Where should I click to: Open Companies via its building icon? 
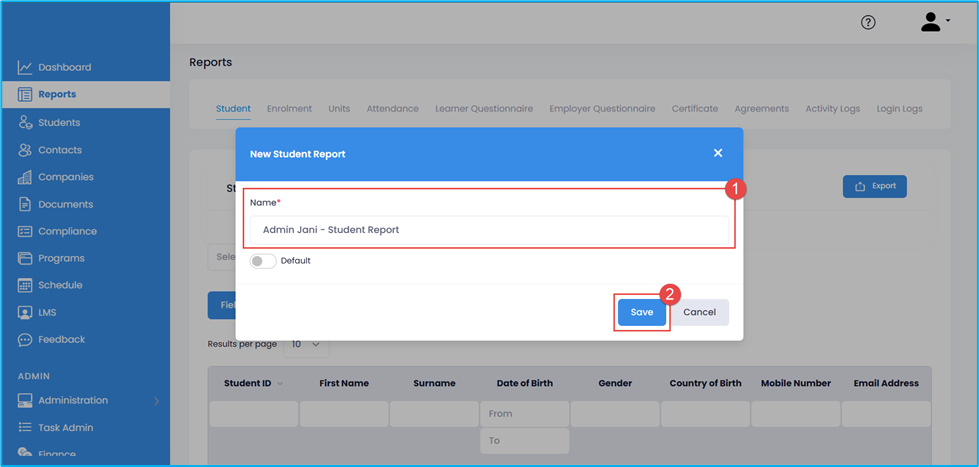coord(25,177)
